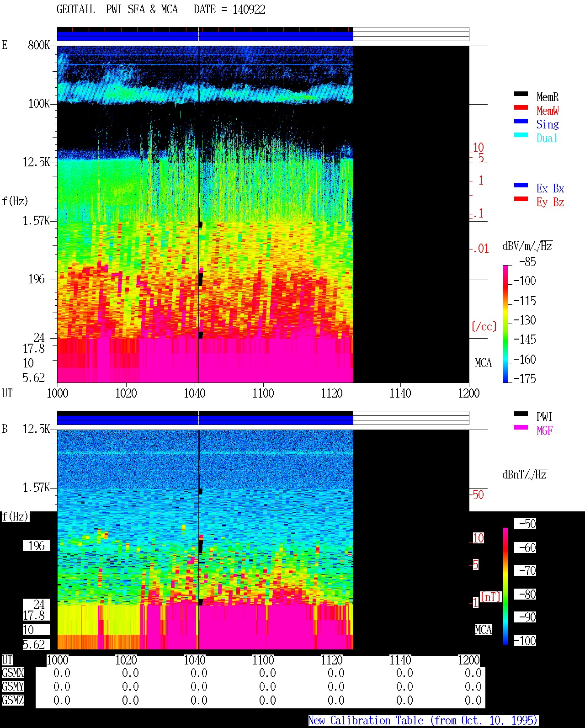Screen dimensions: 585x728
Task: Select the red MemW legend swatch
Action: click(521, 107)
